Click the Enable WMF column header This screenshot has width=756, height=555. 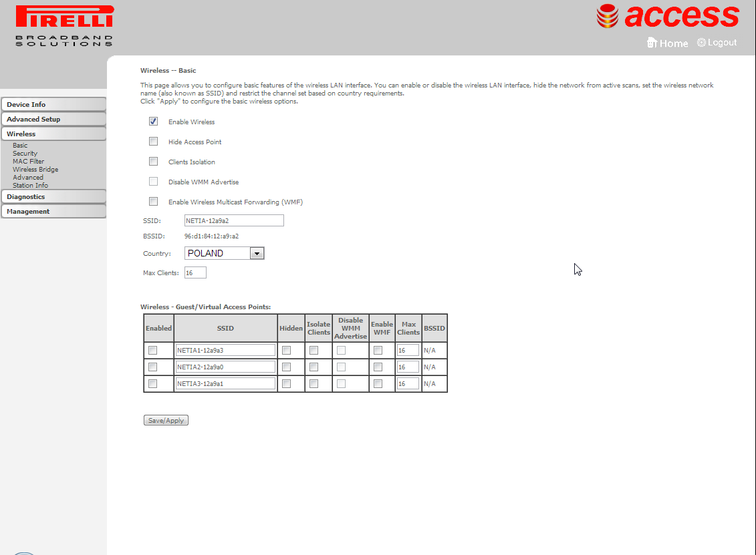coord(382,328)
